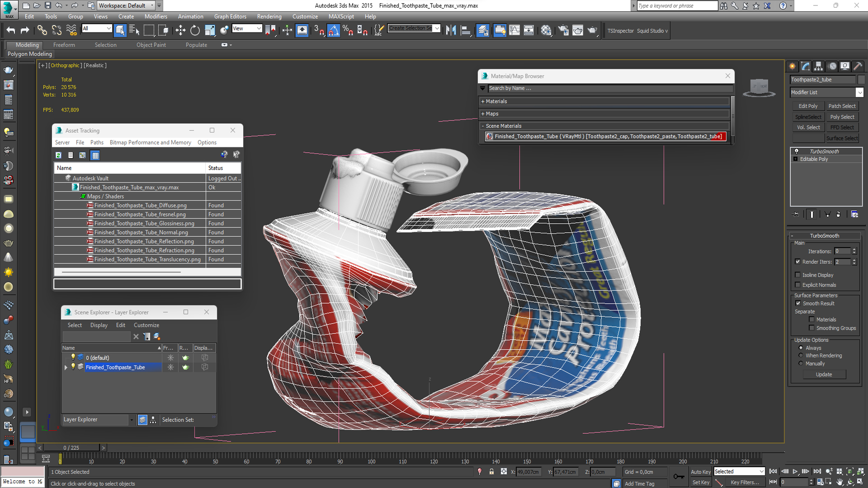
Task: Click Play Animation button
Action: (x=795, y=471)
